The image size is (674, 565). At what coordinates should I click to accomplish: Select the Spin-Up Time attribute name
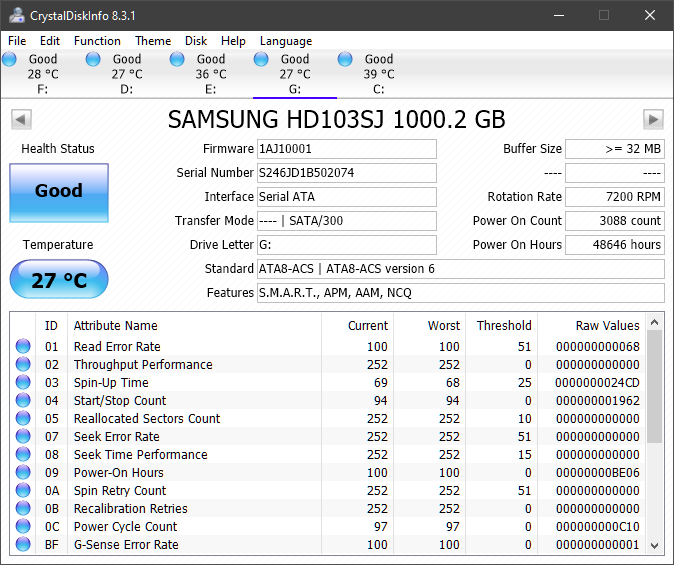[x=111, y=382]
